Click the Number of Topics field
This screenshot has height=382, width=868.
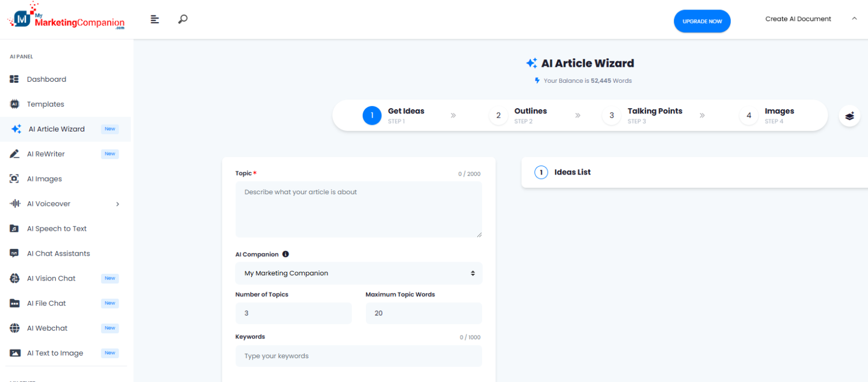click(293, 314)
